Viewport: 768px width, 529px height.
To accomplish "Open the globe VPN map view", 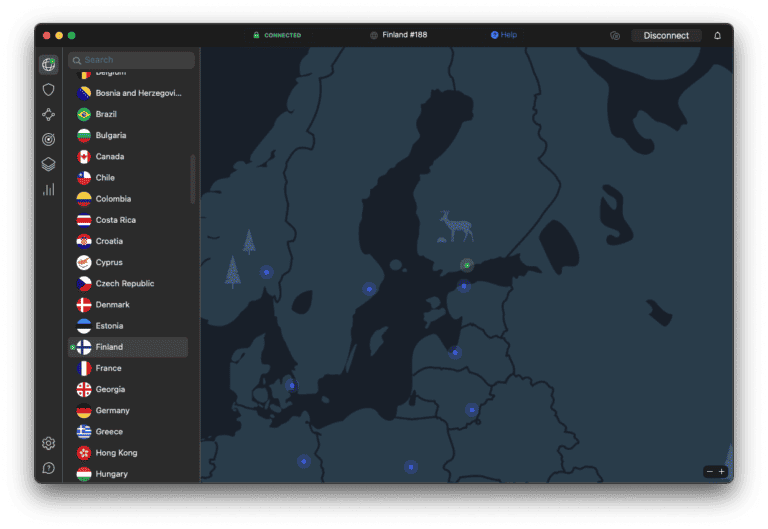I will 48,65.
